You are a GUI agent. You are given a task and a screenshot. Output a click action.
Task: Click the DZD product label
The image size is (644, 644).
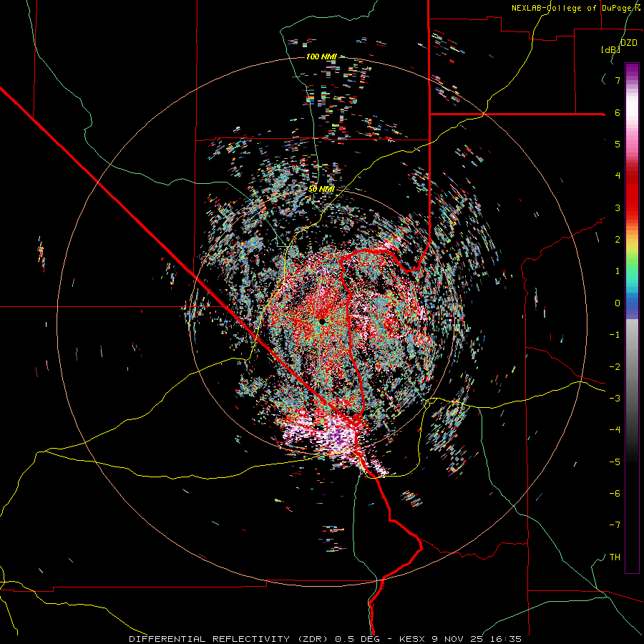tap(629, 43)
